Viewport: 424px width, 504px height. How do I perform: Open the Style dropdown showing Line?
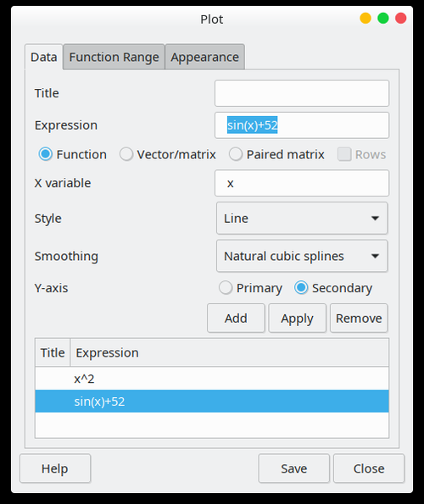coord(302,219)
